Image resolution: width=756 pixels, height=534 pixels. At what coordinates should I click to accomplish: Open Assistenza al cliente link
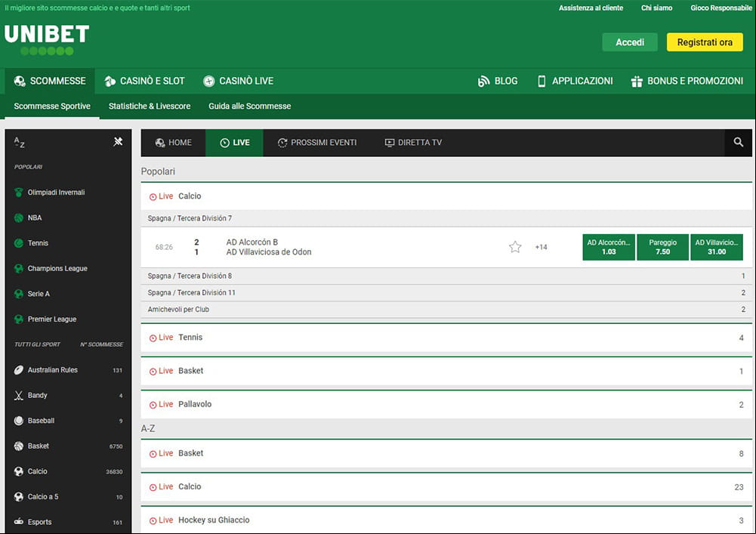point(591,8)
